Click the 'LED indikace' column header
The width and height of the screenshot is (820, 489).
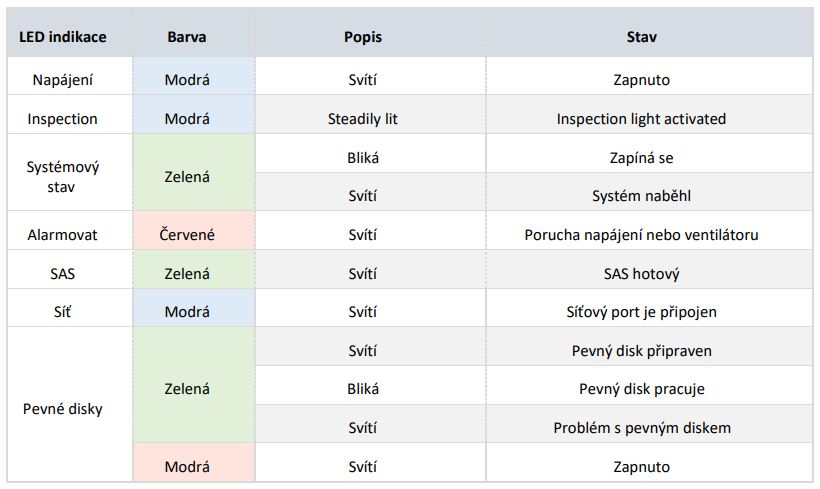[63, 37]
